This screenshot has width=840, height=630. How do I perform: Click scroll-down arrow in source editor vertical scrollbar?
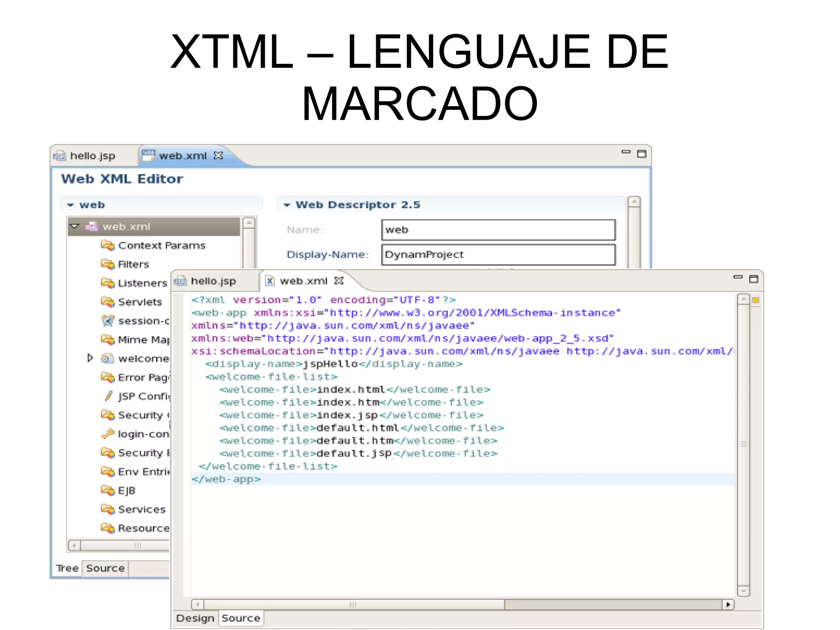click(x=743, y=591)
